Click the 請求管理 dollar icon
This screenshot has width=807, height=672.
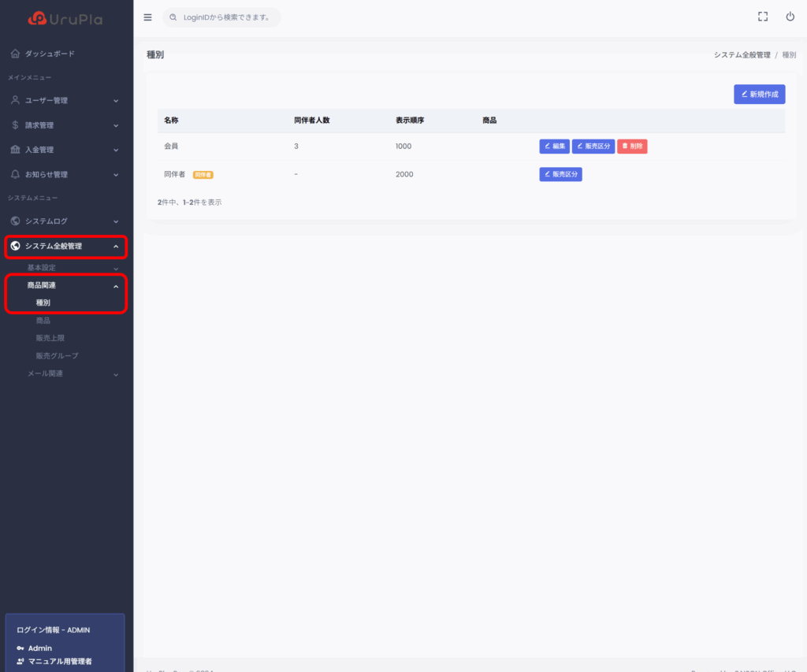pyautogui.click(x=15, y=124)
